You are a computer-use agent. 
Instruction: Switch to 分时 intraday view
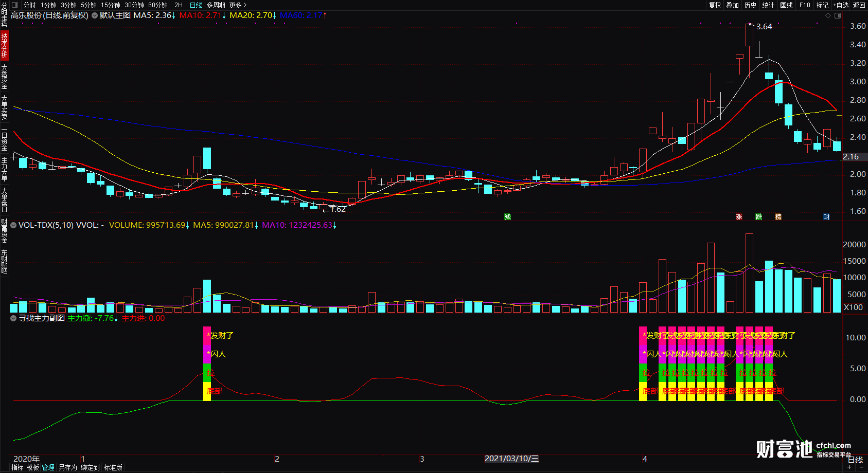point(29,5)
